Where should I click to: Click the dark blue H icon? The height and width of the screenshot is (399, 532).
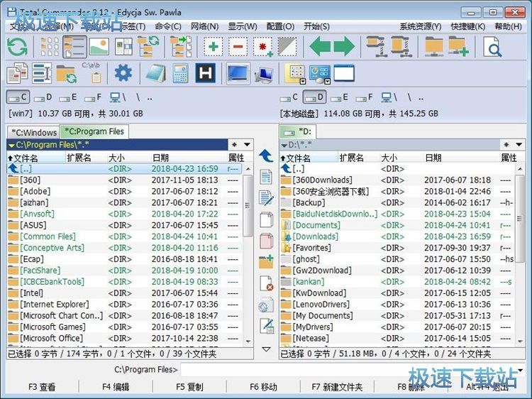[205, 73]
